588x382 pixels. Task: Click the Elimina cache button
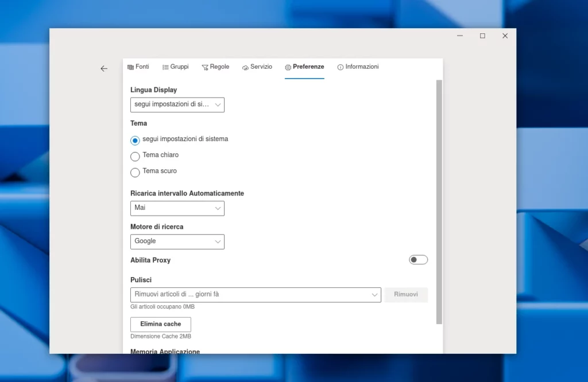click(x=160, y=324)
